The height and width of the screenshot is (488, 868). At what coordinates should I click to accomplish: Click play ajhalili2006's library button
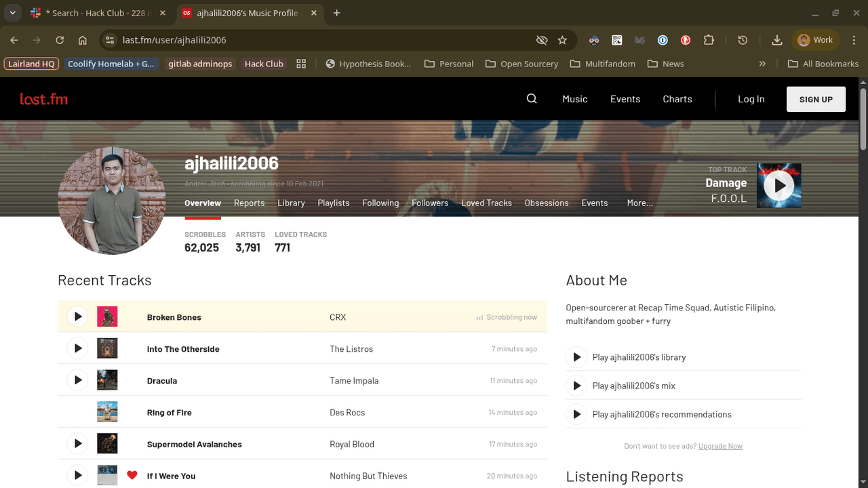point(576,357)
